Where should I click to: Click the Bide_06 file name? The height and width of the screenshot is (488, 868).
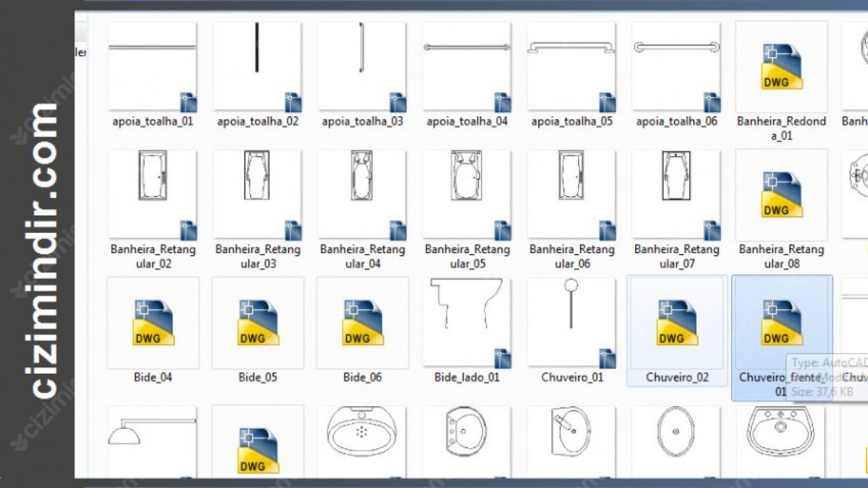pyautogui.click(x=363, y=377)
